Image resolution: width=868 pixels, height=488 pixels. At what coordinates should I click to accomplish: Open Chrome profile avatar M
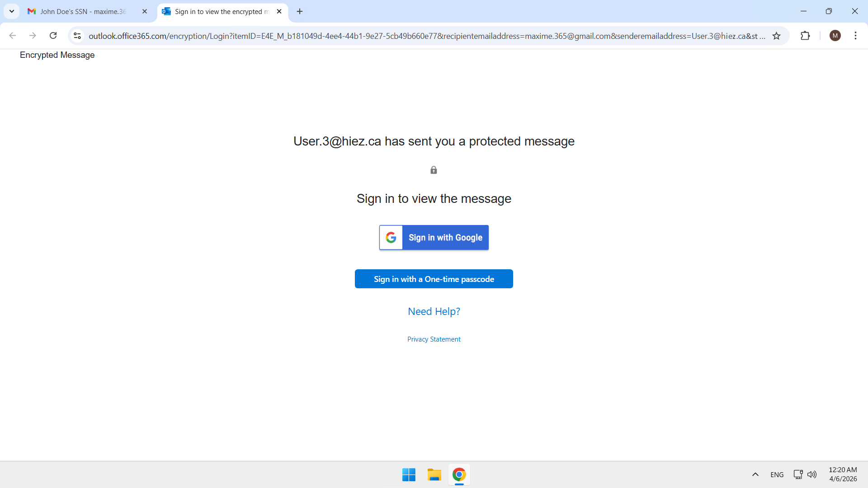pos(835,36)
